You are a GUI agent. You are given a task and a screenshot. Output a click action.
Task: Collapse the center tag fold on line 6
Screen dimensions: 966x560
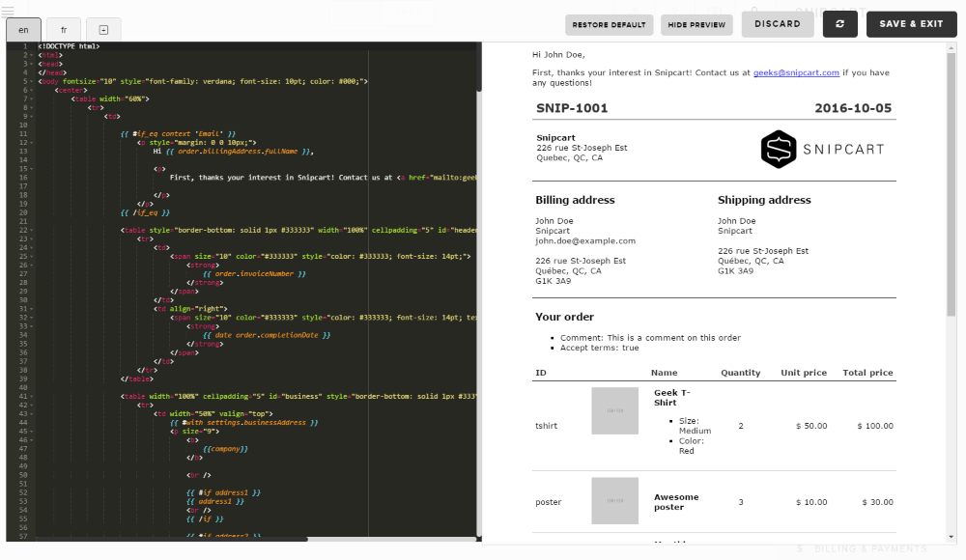point(32,90)
